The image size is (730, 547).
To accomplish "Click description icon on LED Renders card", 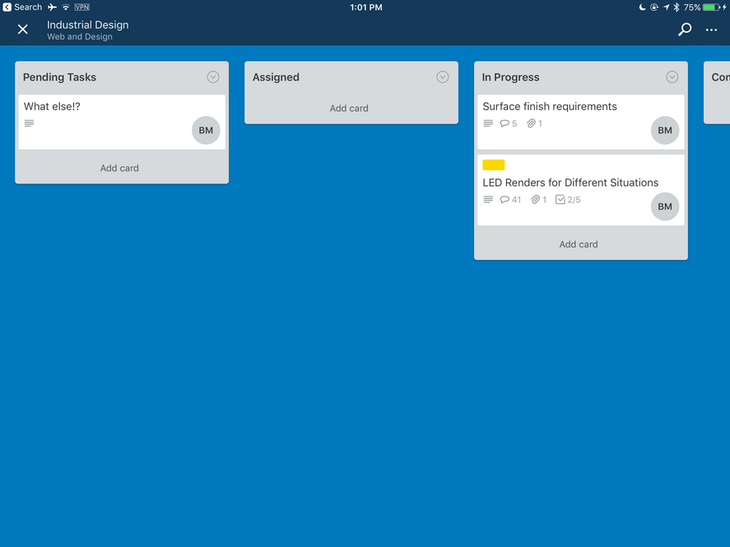I will coord(488,200).
